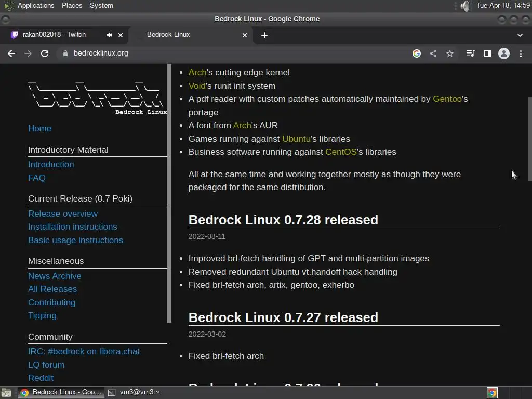Viewport: 532px width, 399px height.
Task: Open the FAQ link
Action: (x=37, y=178)
